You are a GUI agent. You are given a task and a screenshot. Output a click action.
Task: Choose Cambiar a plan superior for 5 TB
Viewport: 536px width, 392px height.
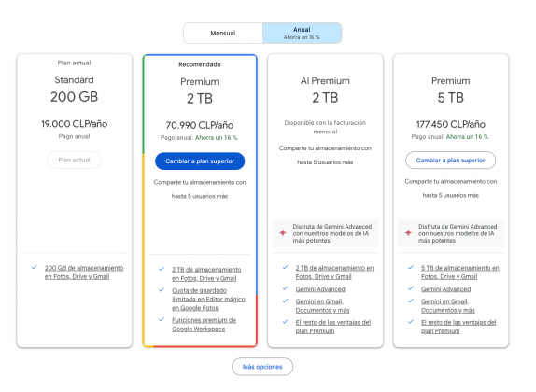coord(450,161)
